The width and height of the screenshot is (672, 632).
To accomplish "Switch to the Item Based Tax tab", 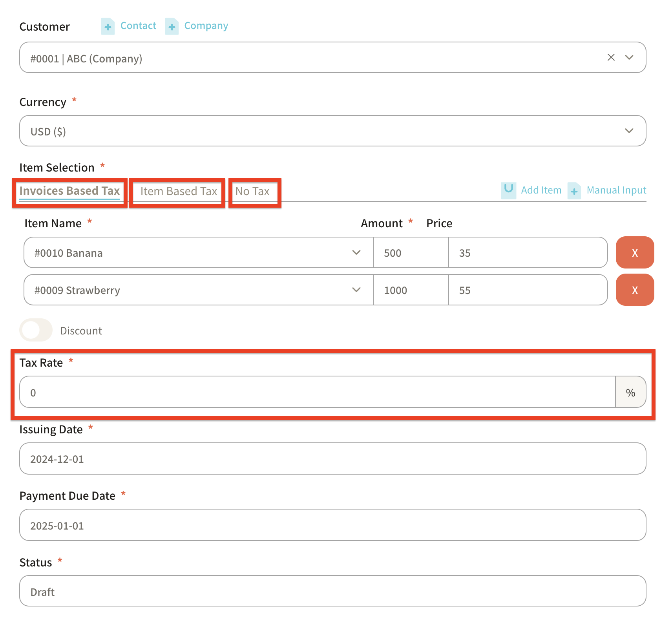I will pyautogui.click(x=179, y=192).
